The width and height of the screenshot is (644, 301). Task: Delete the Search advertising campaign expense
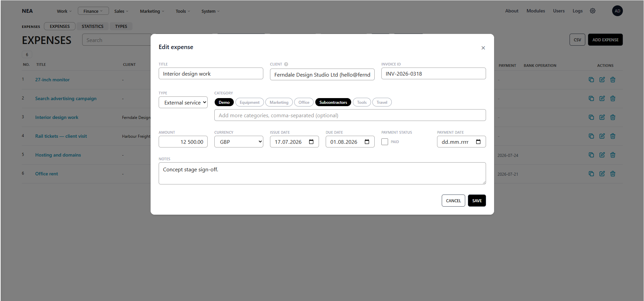[613, 98]
